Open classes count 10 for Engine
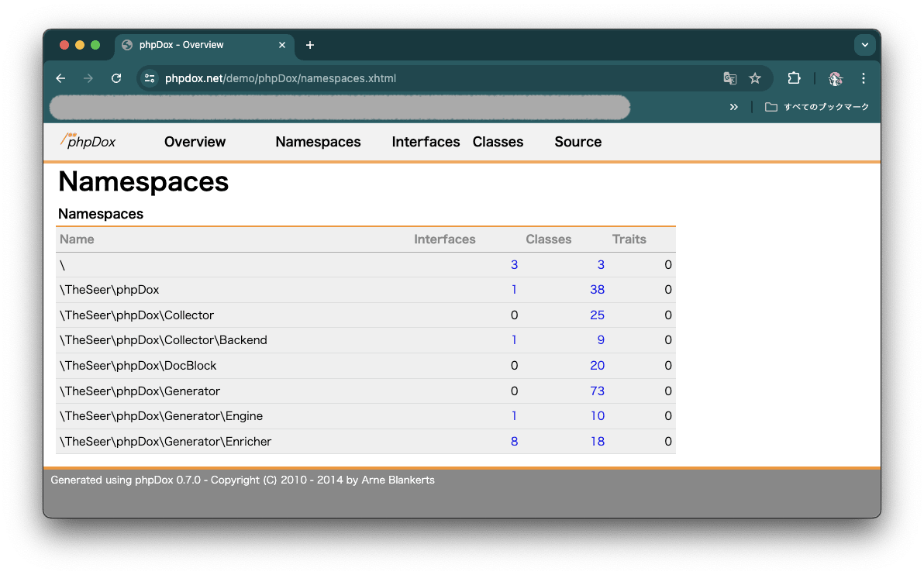This screenshot has height=575, width=924. pyautogui.click(x=598, y=416)
